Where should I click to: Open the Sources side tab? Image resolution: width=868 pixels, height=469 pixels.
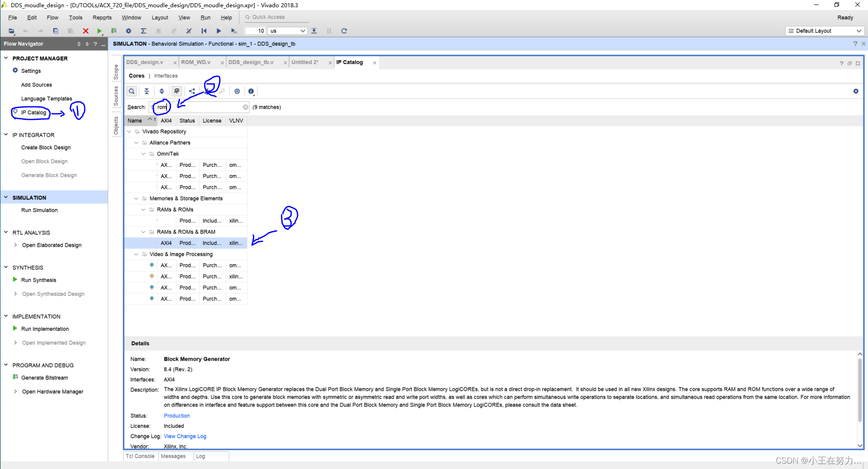tap(116, 96)
